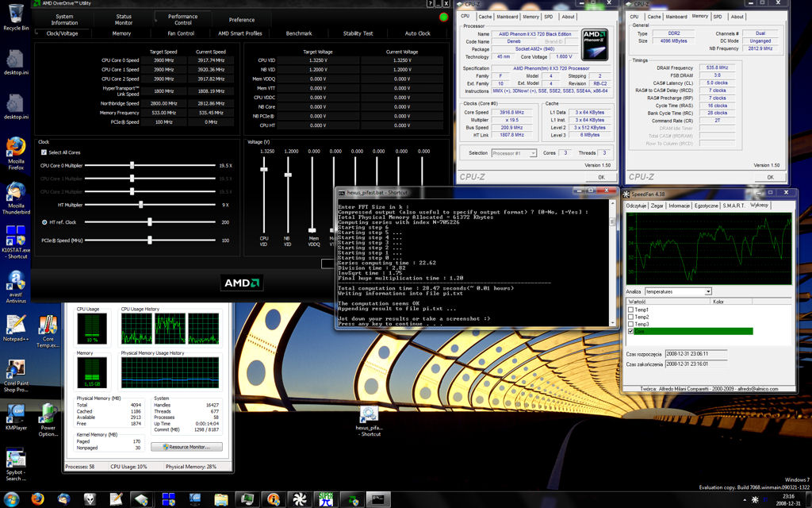Viewport: 812px width, 508px height.
Task: Open the Mainboard tab in left CPU-Z window
Action: (x=507, y=17)
